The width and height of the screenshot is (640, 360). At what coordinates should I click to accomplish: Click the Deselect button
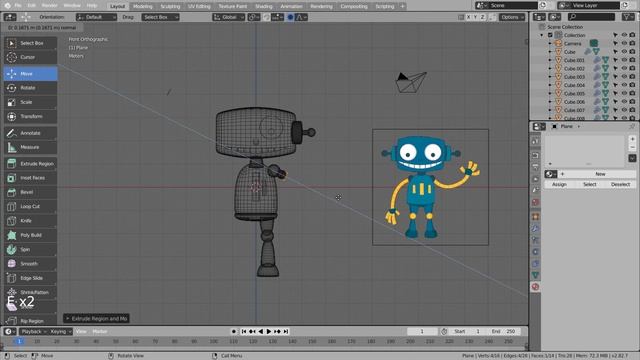pyautogui.click(x=620, y=184)
